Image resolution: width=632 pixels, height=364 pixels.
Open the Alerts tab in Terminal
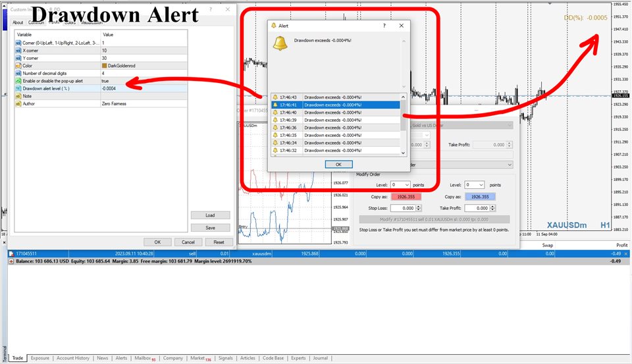121,358
